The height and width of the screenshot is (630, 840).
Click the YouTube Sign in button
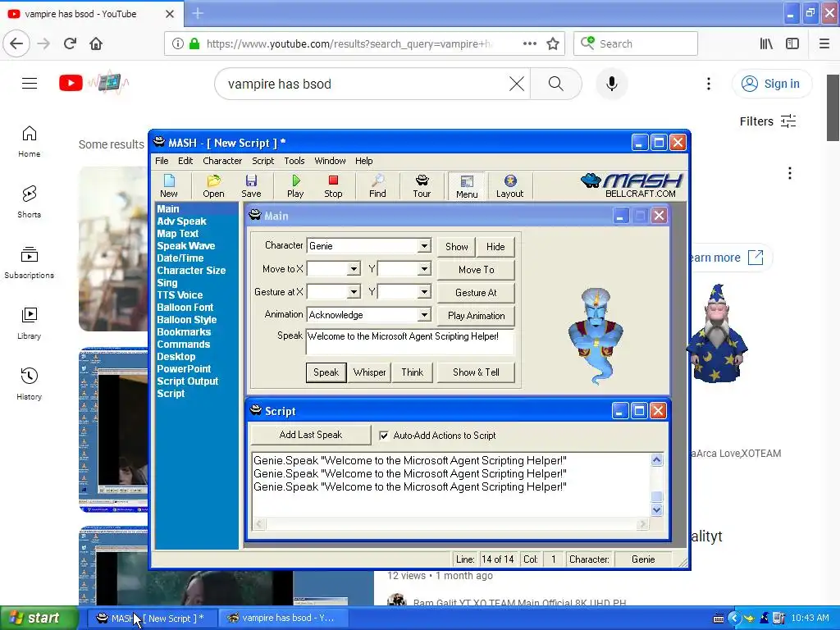[771, 84]
